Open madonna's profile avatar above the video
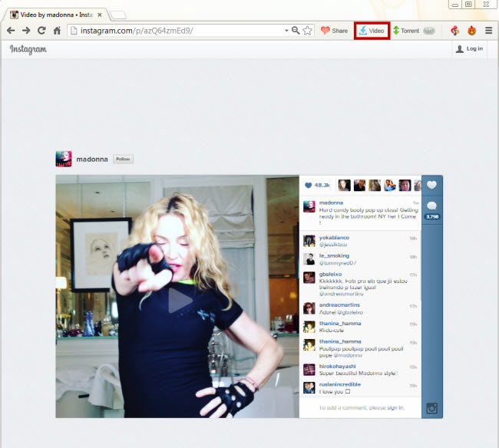Screen dimensions: 499x448 coord(64,159)
